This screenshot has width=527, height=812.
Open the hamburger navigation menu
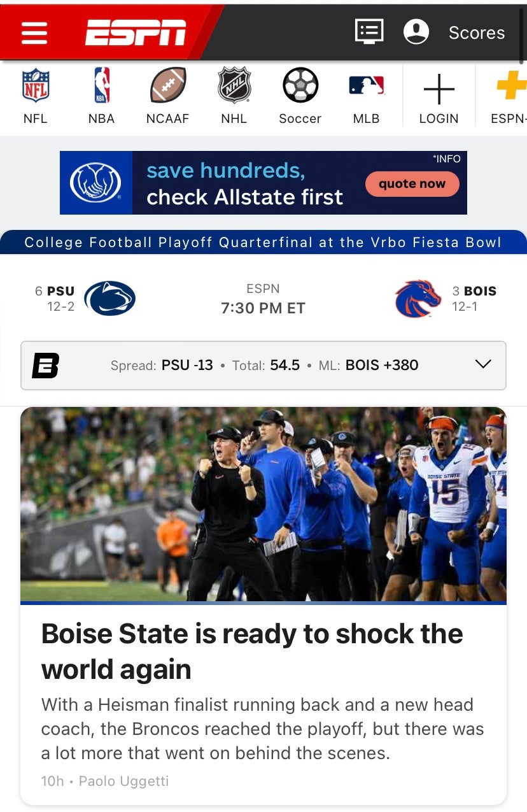click(x=34, y=31)
